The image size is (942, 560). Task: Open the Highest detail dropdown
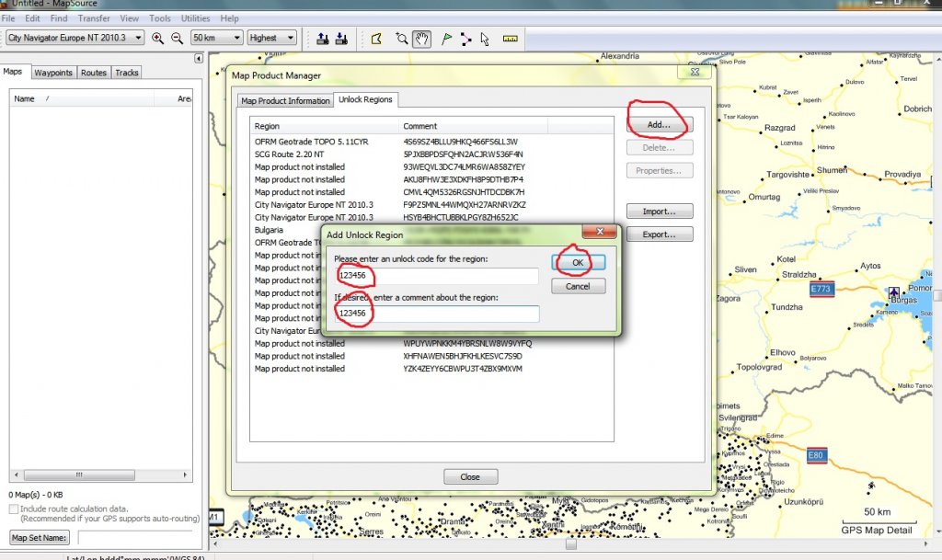[272, 38]
